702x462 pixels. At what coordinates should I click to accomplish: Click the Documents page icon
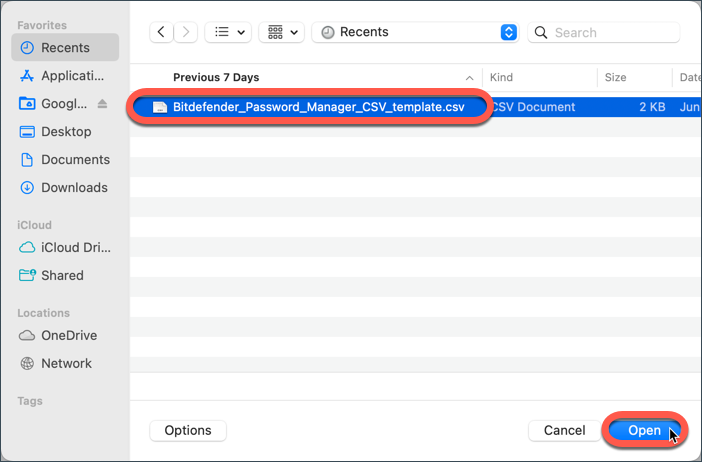pyautogui.click(x=27, y=159)
